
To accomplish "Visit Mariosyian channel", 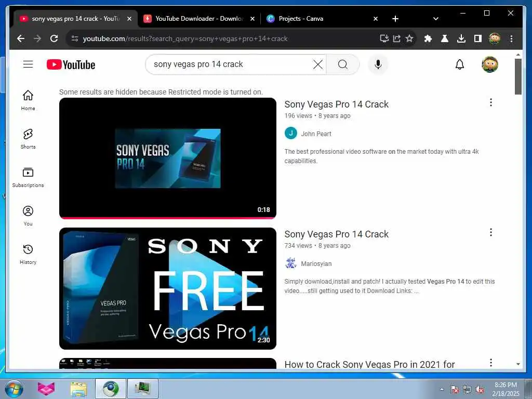I will (x=316, y=263).
